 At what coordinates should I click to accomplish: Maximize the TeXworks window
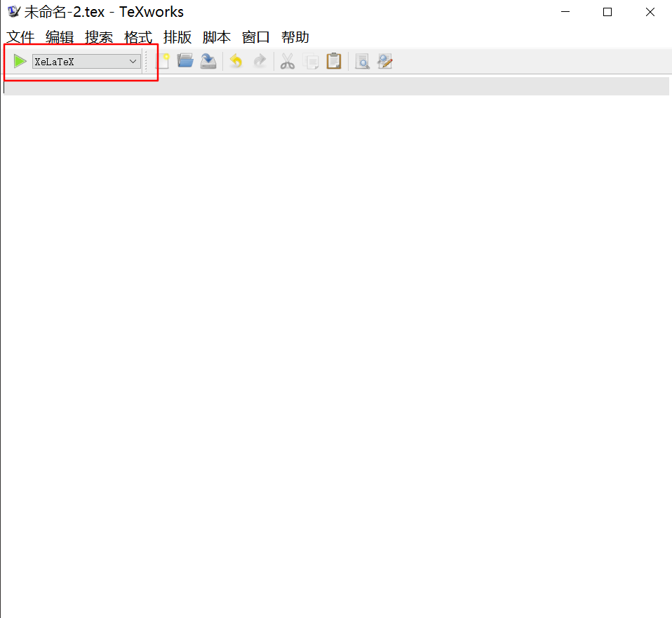tap(607, 11)
